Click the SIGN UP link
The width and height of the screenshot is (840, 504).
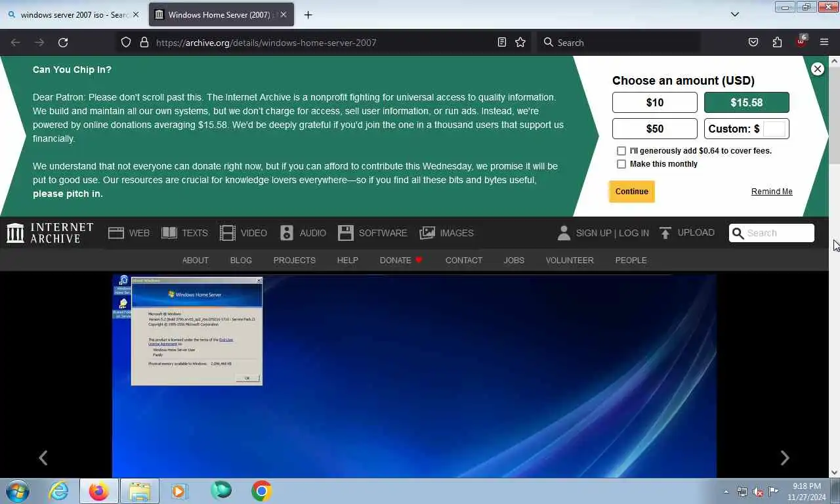594,233
